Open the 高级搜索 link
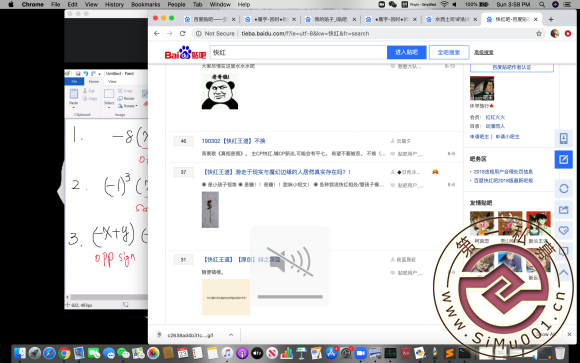 tap(484, 53)
